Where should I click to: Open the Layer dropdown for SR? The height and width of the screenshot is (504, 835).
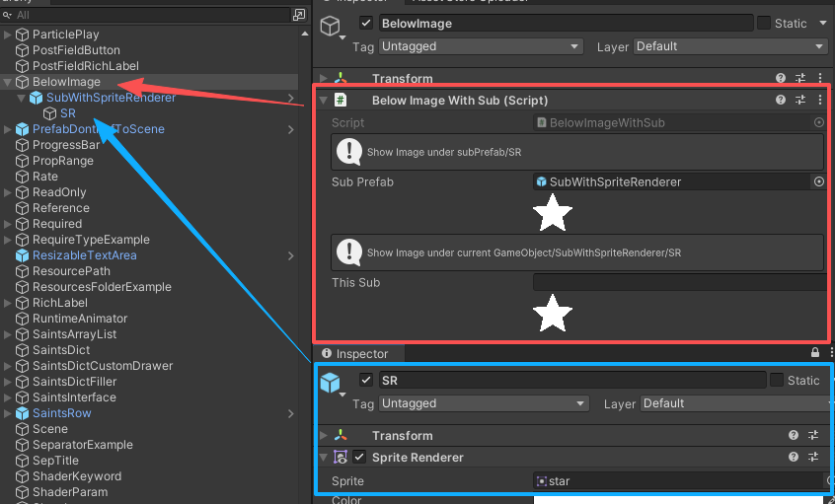[x=737, y=403]
